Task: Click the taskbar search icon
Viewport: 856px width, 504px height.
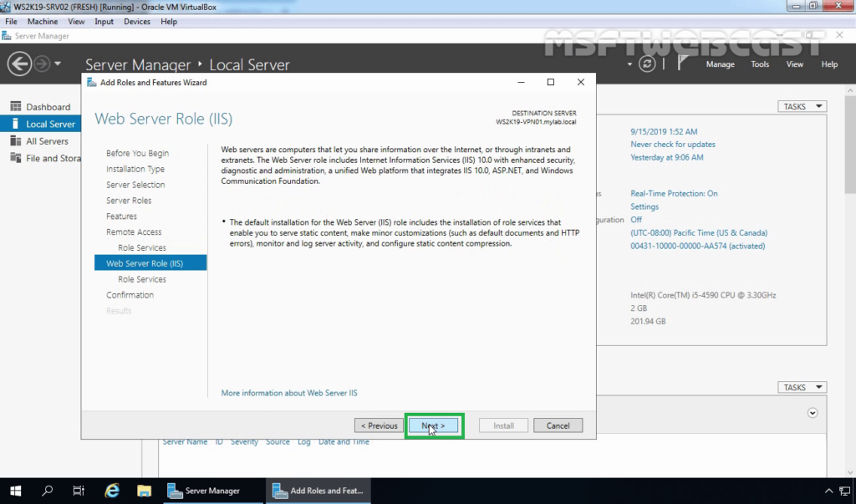Action: (x=47, y=491)
